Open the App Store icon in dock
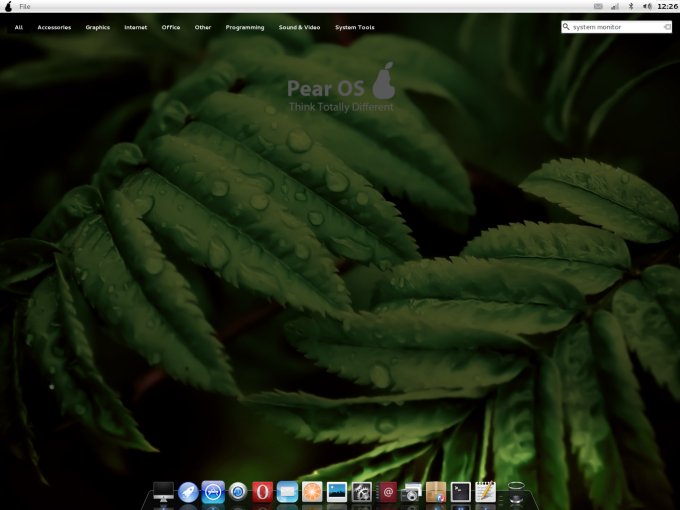Viewport: 680px width, 510px height. 213,492
